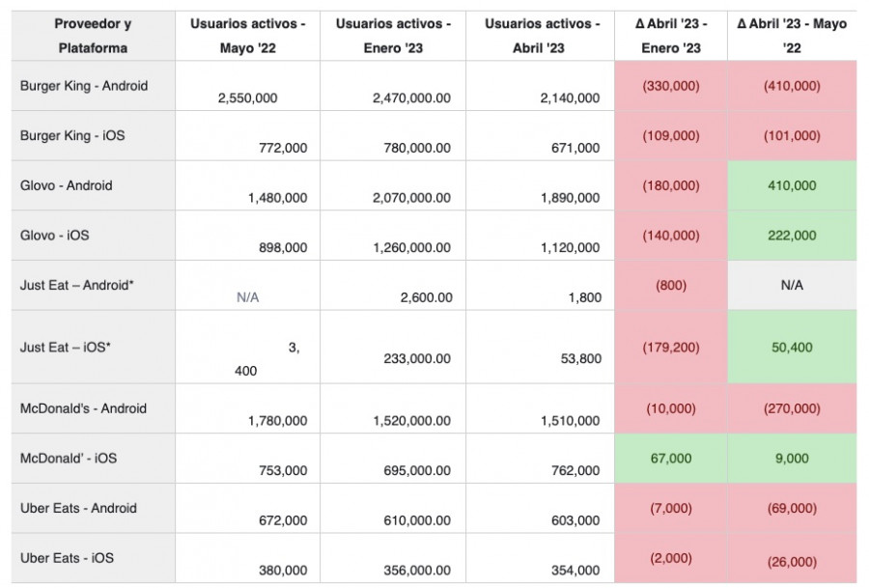
Task: Click the 'Glovo - iOS' row label
Action: tap(54, 236)
